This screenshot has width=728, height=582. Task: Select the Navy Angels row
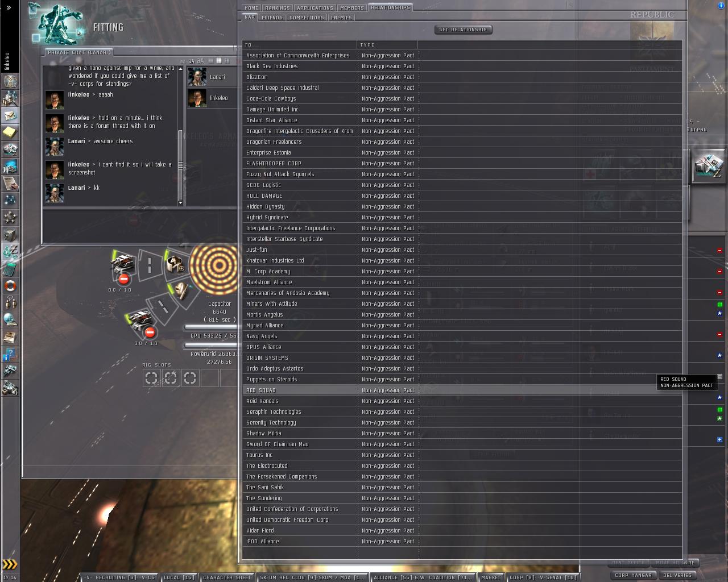(x=462, y=336)
